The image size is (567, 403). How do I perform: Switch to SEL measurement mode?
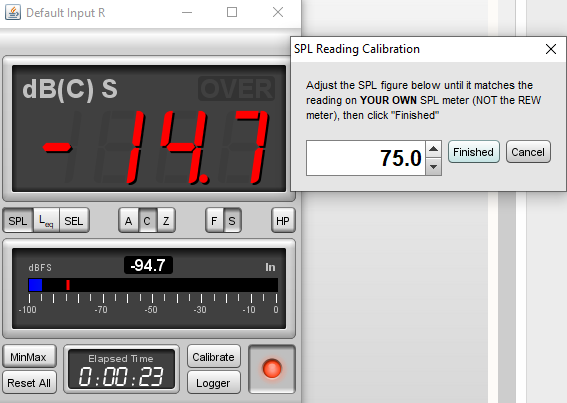[74, 220]
